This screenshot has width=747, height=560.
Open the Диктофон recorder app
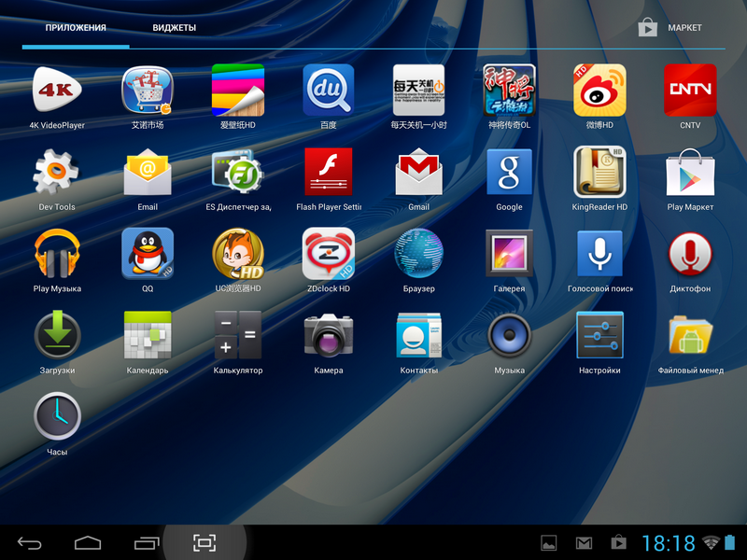(690, 254)
